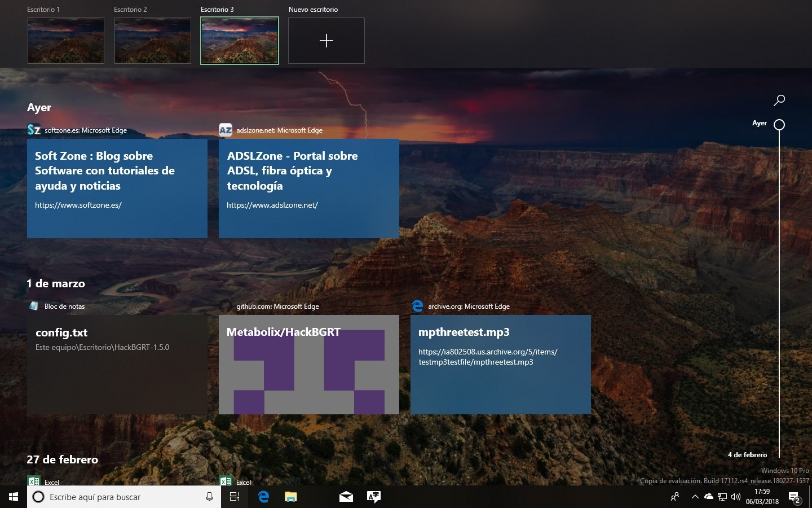Click the adslzone.net AZ site icon
This screenshot has width=812, height=508.
[226, 130]
